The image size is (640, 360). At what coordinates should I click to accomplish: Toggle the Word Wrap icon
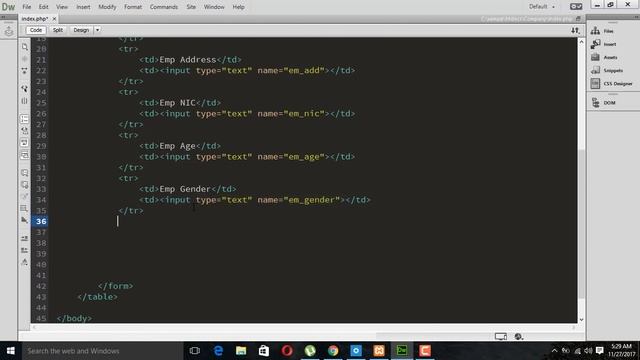24,143
